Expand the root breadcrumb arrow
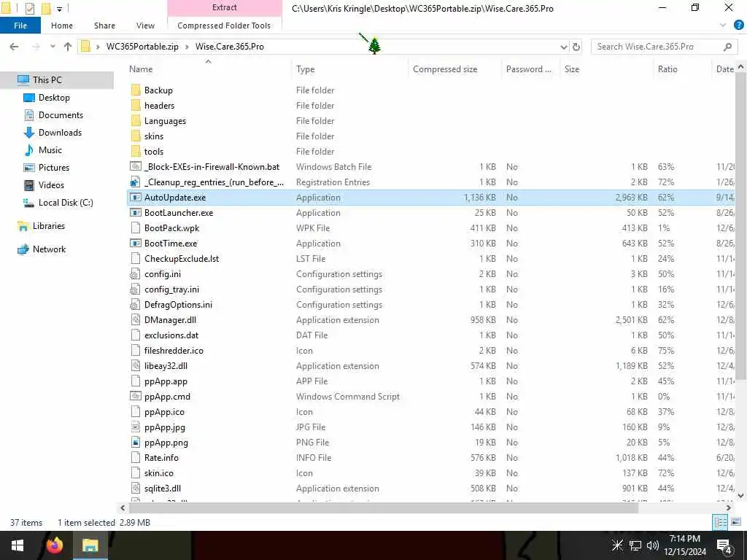This screenshot has width=747, height=560. [98, 46]
